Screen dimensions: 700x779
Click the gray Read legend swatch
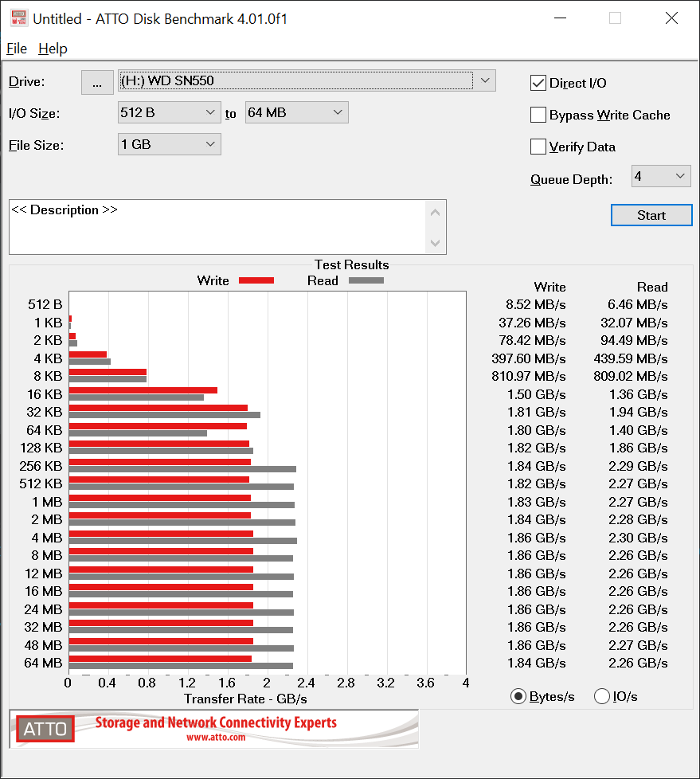coord(366,280)
